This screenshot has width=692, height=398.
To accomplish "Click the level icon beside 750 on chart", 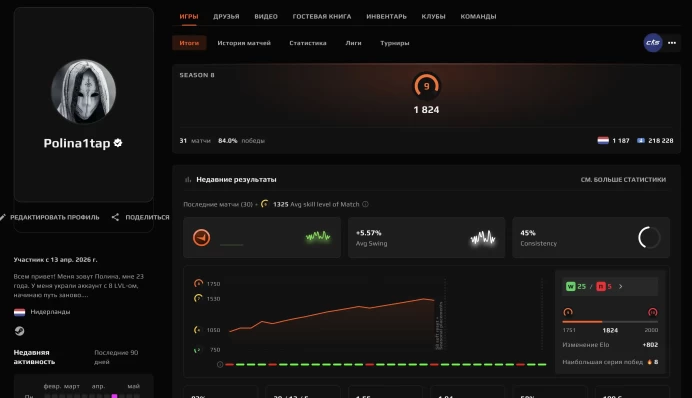I will pyautogui.click(x=197, y=349).
